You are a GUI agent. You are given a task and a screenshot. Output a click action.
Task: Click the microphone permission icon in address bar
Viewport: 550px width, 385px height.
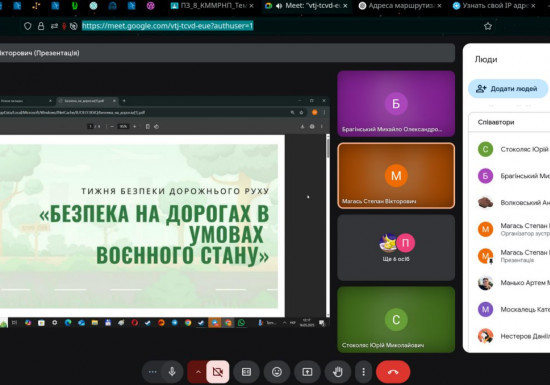(x=64, y=26)
